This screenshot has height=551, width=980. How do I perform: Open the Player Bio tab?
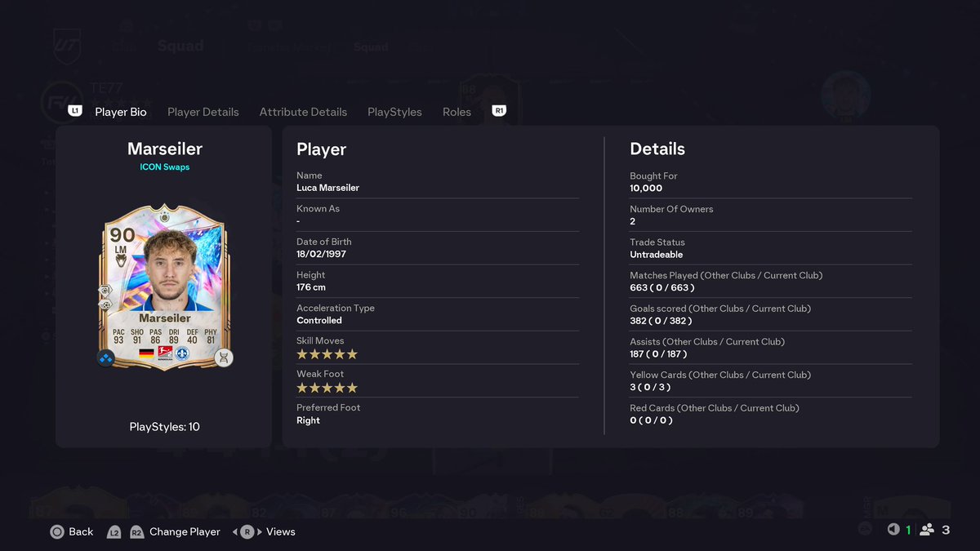[121, 112]
